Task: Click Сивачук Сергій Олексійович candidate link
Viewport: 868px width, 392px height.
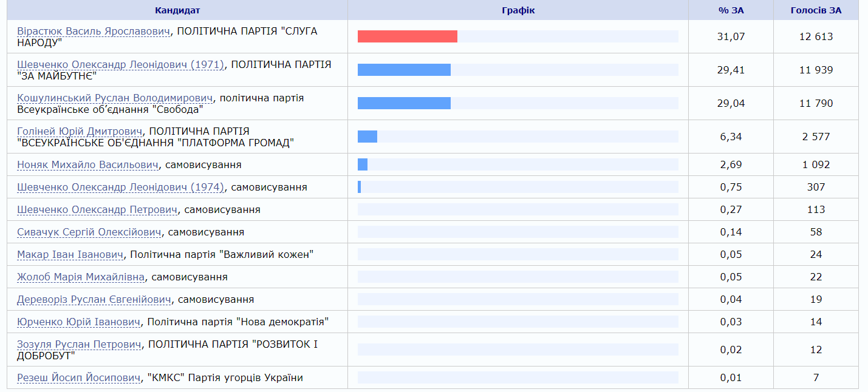Action: [89, 232]
